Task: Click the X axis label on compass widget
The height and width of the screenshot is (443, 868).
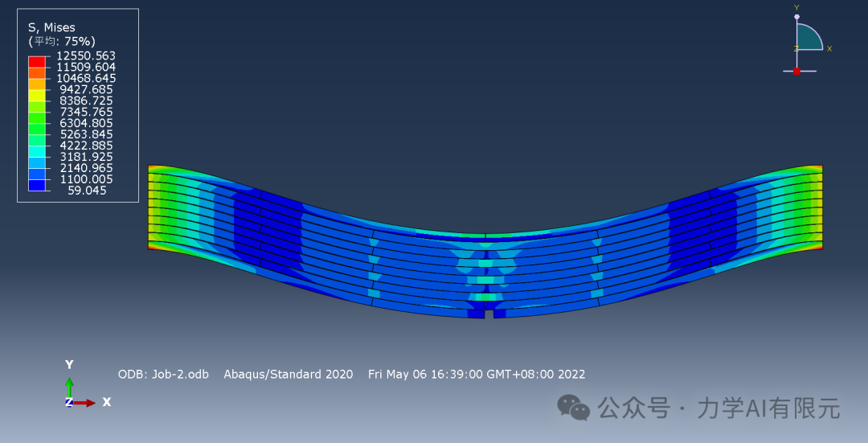Action: coord(829,49)
